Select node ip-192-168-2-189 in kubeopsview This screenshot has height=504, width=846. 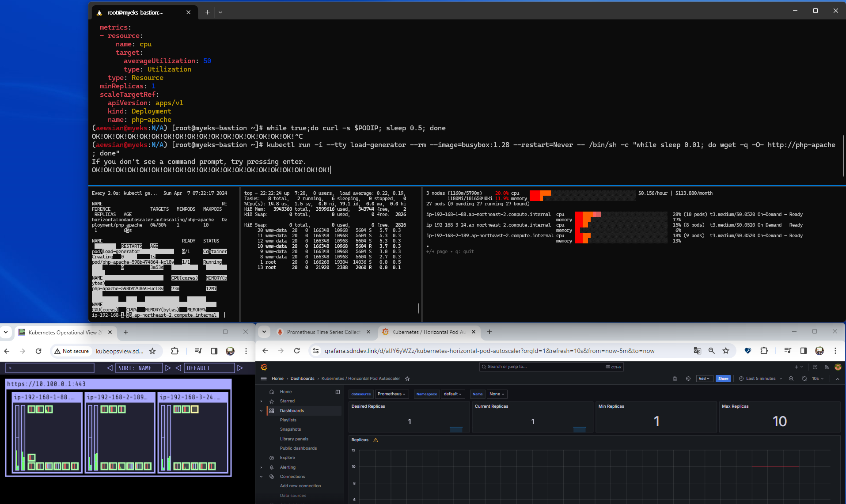pyautogui.click(x=120, y=433)
